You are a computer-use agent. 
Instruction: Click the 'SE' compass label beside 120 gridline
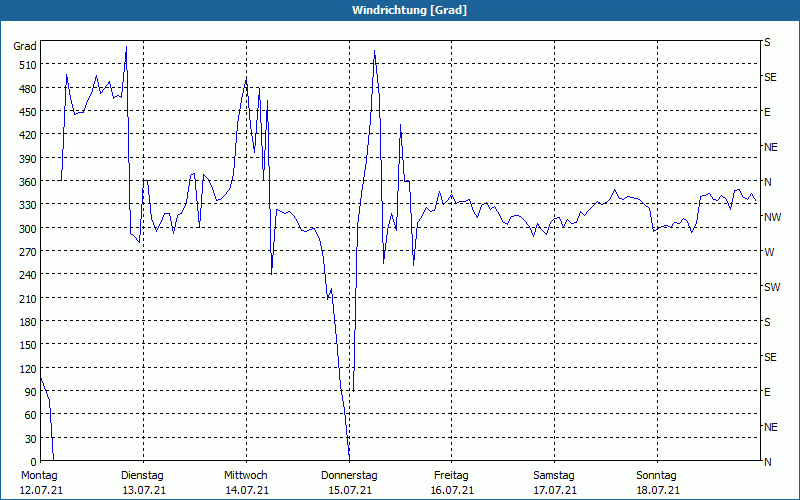[x=770, y=357]
